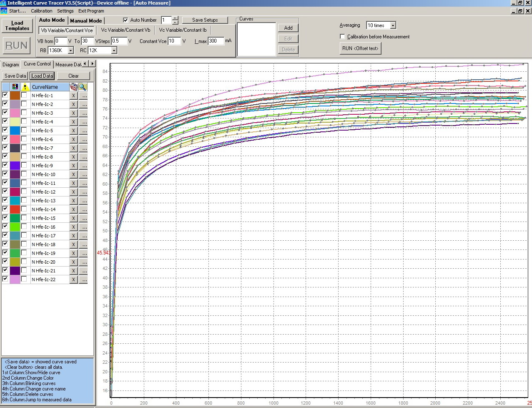This screenshot has height=408, width=532.
Task: Delete curve N Hfe-Ic-3 with X button
Action: coord(73,113)
